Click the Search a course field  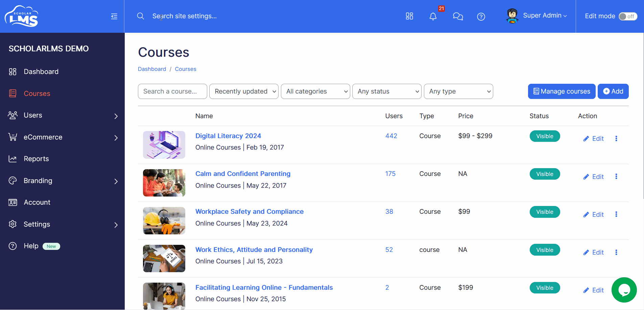point(172,92)
